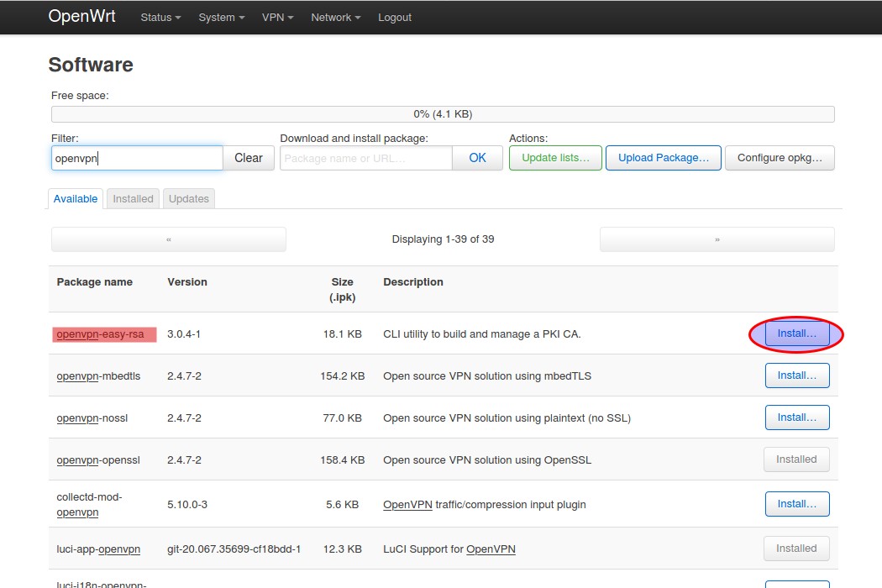This screenshot has width=882, height=588.
Task: Confirm package download with OK
Action: coord(478,158)
